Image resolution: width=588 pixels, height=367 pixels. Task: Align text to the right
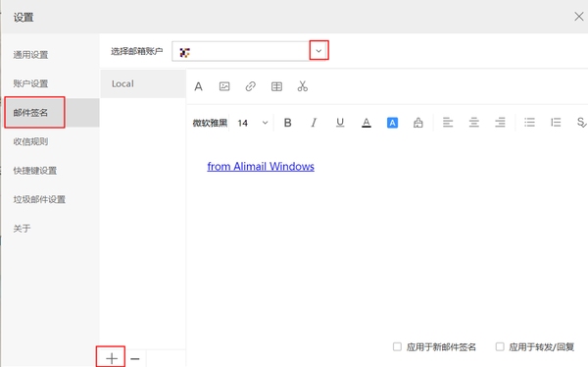click(x=500, y=123)
